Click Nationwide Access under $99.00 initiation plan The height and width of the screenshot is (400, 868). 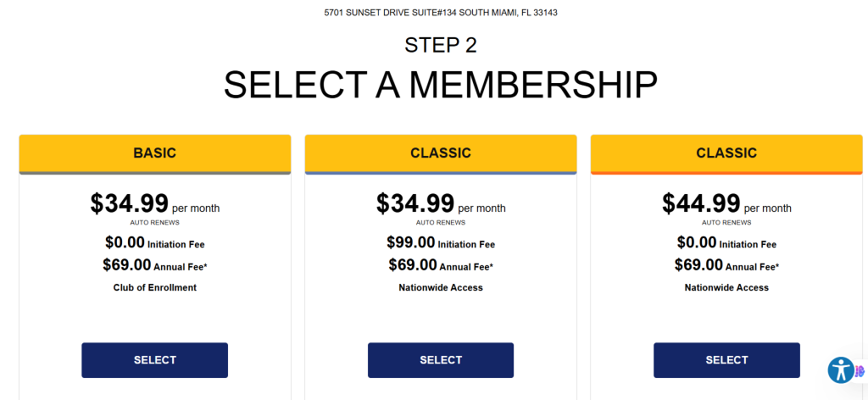pos(441,287)
